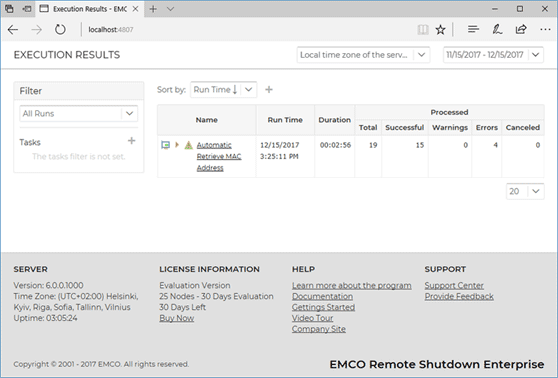558x378 pixels.
Task: Click the duration value 00:02:56
Action: pos(335,145)
